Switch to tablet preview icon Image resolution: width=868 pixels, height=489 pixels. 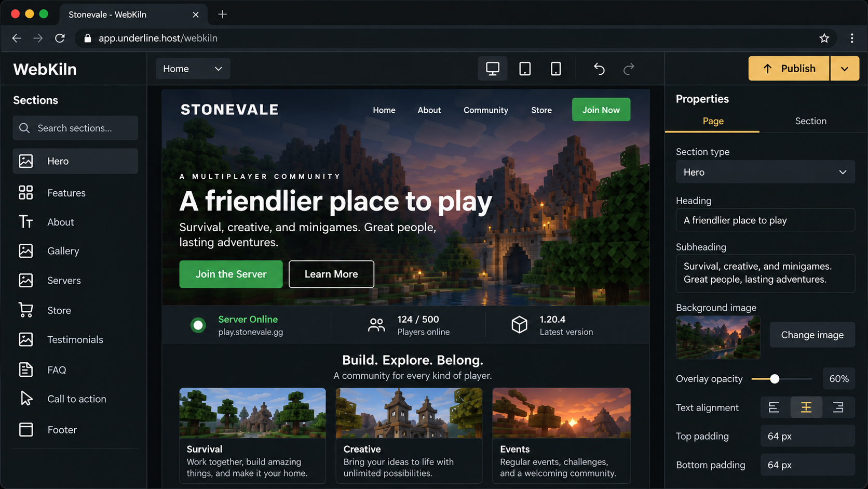[x=524, y=69]
